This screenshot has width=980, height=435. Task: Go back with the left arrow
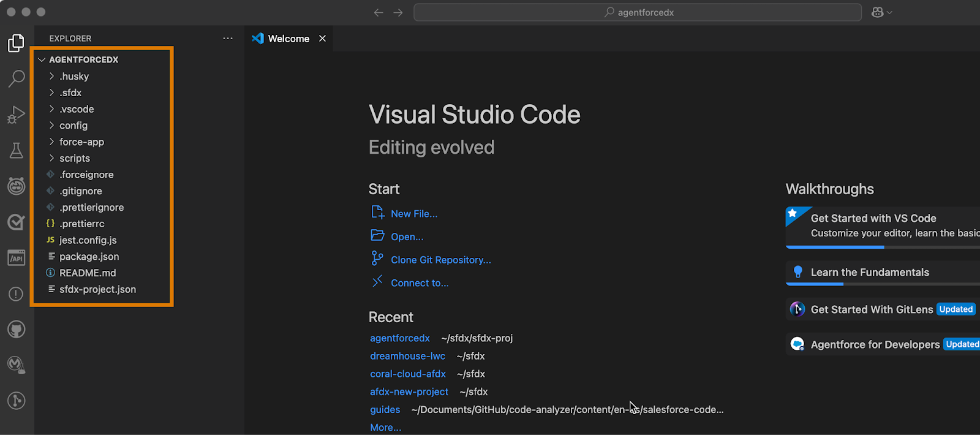pos(379,12)
